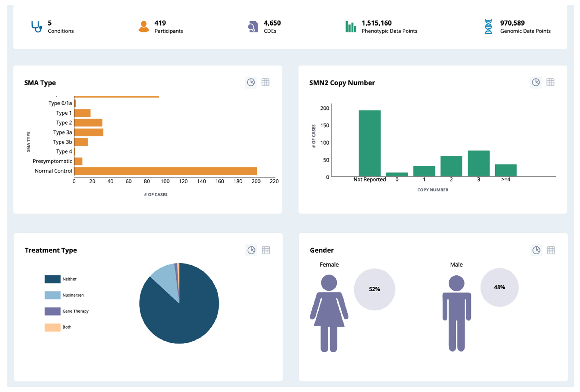Open table view for SMN2 Copy Number
The width and height of the screenshot is (580, 392).
tap(550, 82)
